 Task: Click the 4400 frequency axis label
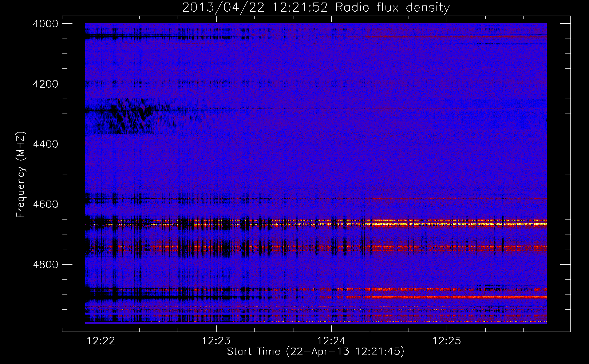(45, 144)
